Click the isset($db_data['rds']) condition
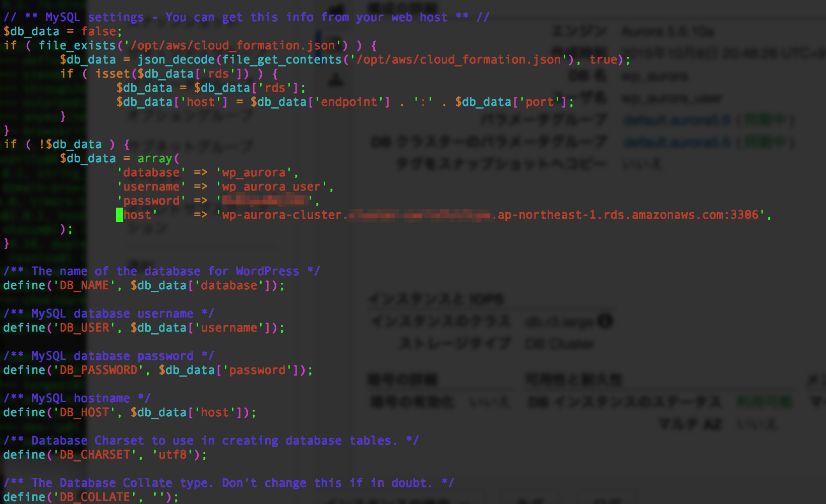Screen dimensions: 826x504 click(x=172, y=74)
